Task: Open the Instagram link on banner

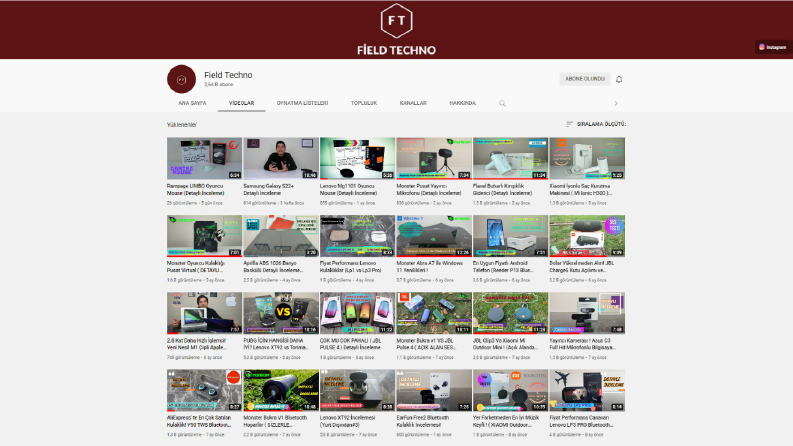Action: coord(773,47)
